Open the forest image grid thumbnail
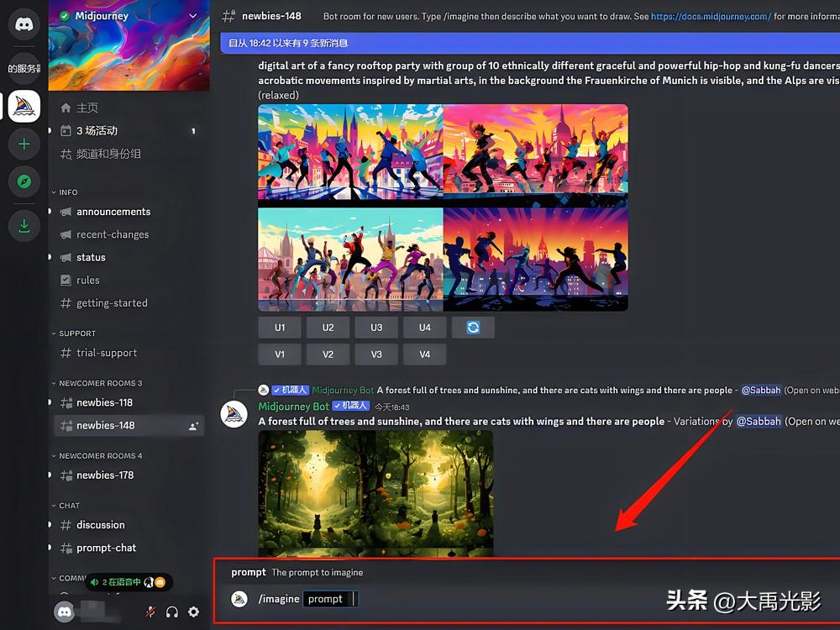The width and height of the screenshot is (840, 630). (x=375, y=493)
